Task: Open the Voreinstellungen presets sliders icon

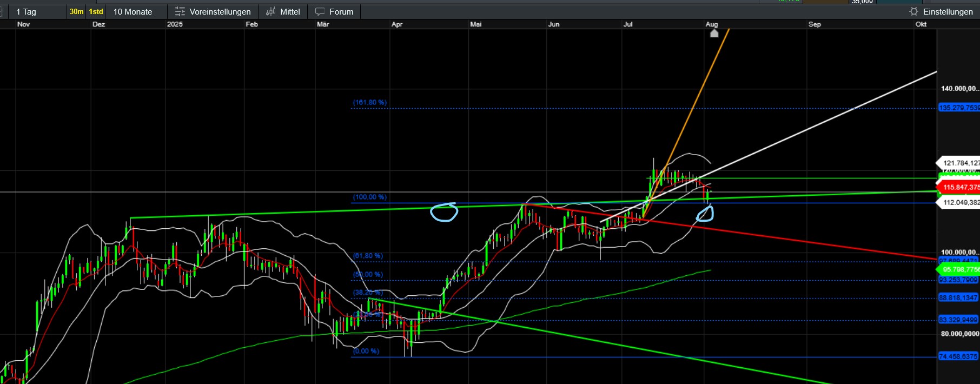Action: click(x=180, y=11)
